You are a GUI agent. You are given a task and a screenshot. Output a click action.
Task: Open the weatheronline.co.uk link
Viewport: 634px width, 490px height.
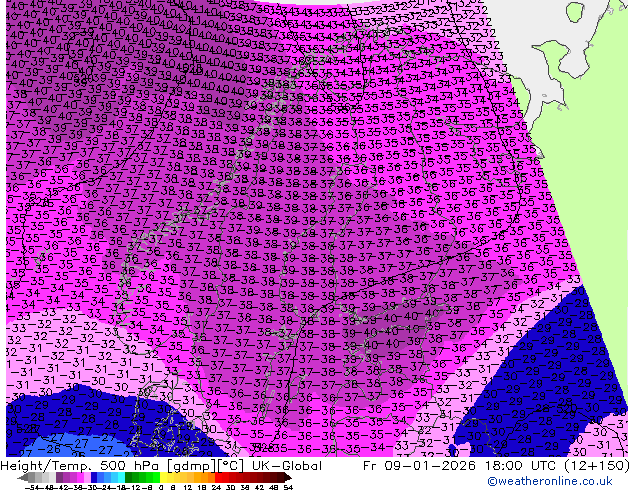pyautogui.click(x=550, y=481)
